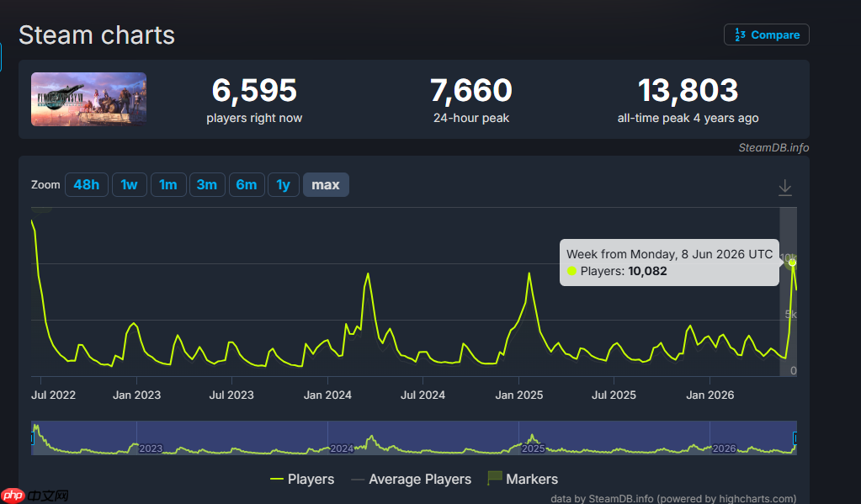The image size is (861, 504).
Task: Click 2025 label in navigator strip
Action: coord(533,448)
